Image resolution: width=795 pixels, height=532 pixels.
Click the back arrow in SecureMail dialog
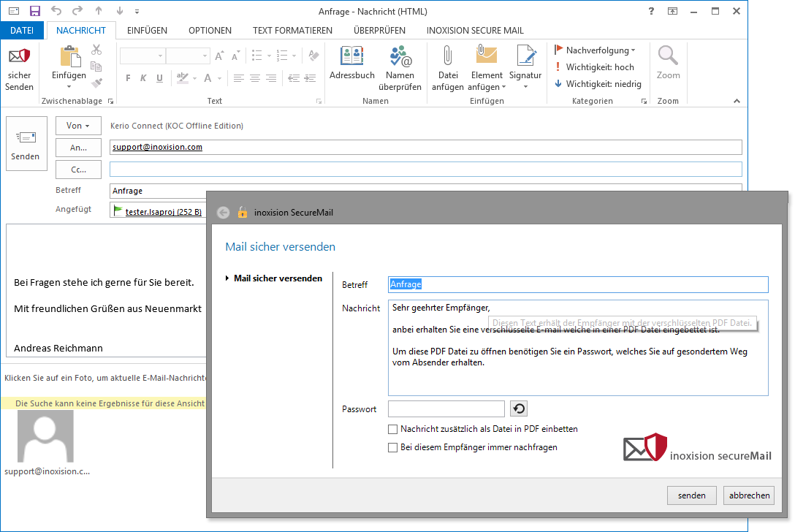224,213
